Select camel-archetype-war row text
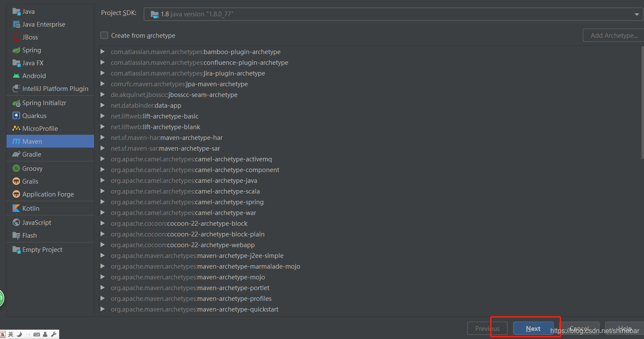The width and height of the screenshot is (644, 339). (x=183, y=213)
